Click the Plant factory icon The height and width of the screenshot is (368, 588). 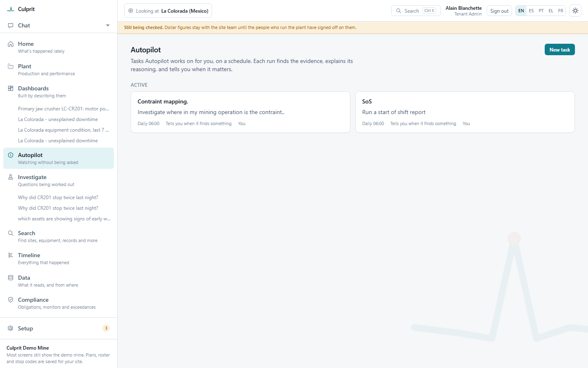tap(11, 66)
